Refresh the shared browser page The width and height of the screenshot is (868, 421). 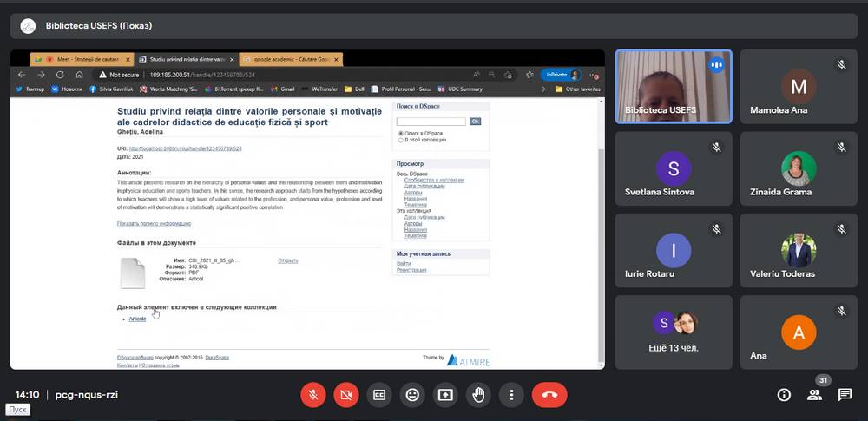60,75
